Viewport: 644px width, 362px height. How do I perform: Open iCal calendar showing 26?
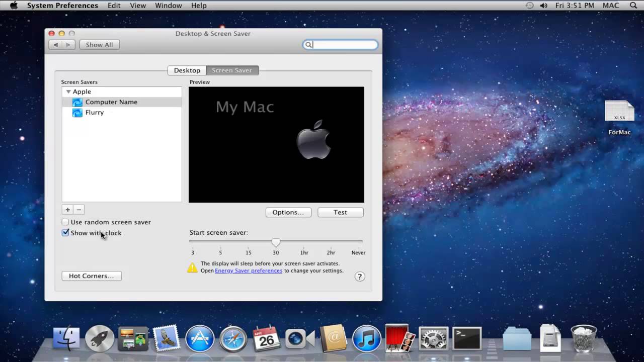[266, 338]
